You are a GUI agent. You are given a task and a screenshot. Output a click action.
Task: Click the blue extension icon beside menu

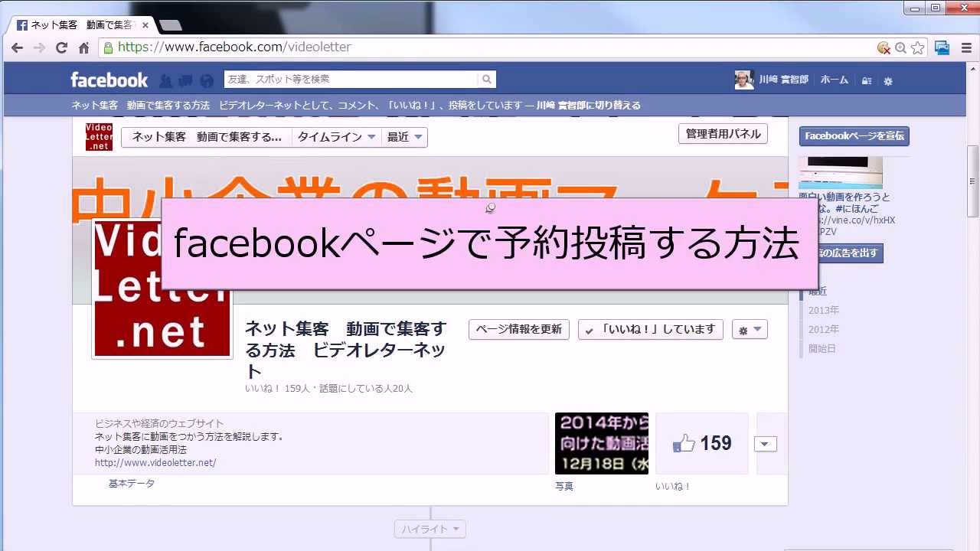point(942,47)
